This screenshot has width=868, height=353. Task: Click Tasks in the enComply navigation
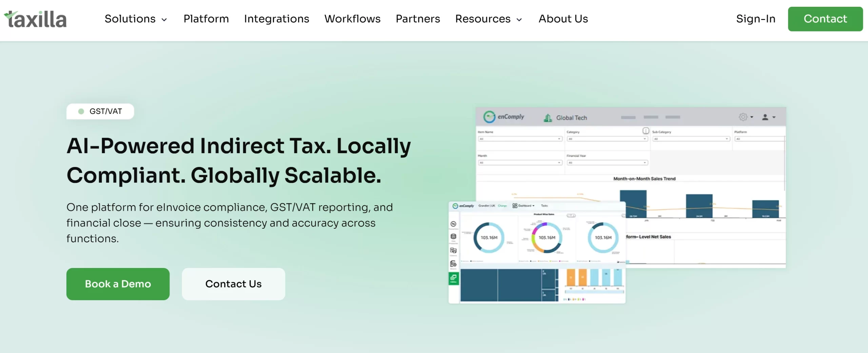click(x=544, y=206)
